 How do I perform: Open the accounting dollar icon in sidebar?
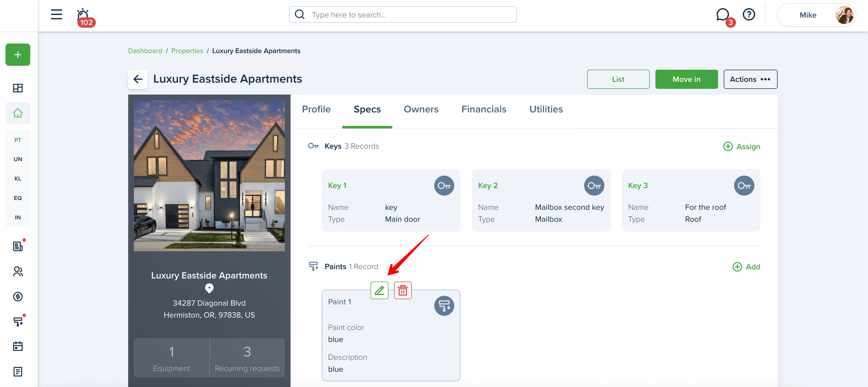tap(18, 297)
